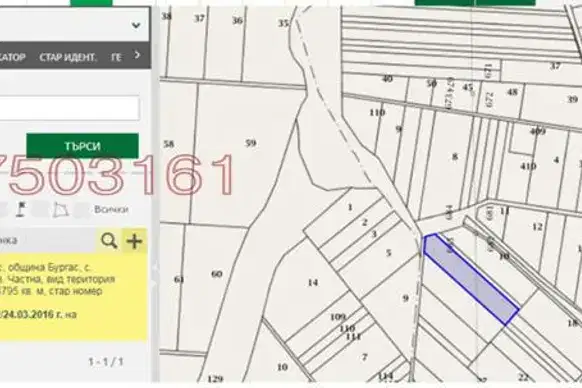Image resolution: width=582 pixels, height=388 pixels.
Task: Click parcel 7 on the map
Action: tap(364, 357)
